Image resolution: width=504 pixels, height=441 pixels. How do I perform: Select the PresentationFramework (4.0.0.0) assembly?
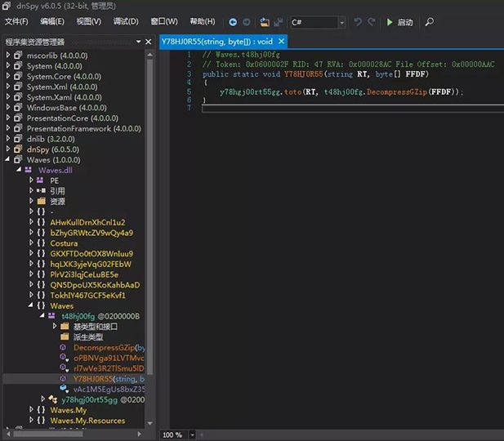83,128
